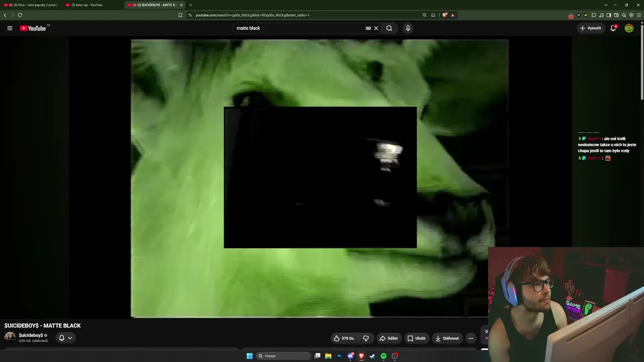The height and width of the screenshot is (362, 644).
Task: Toggle the browser sidebar panel
Action: pyautogui.click(x=609, y=15)
